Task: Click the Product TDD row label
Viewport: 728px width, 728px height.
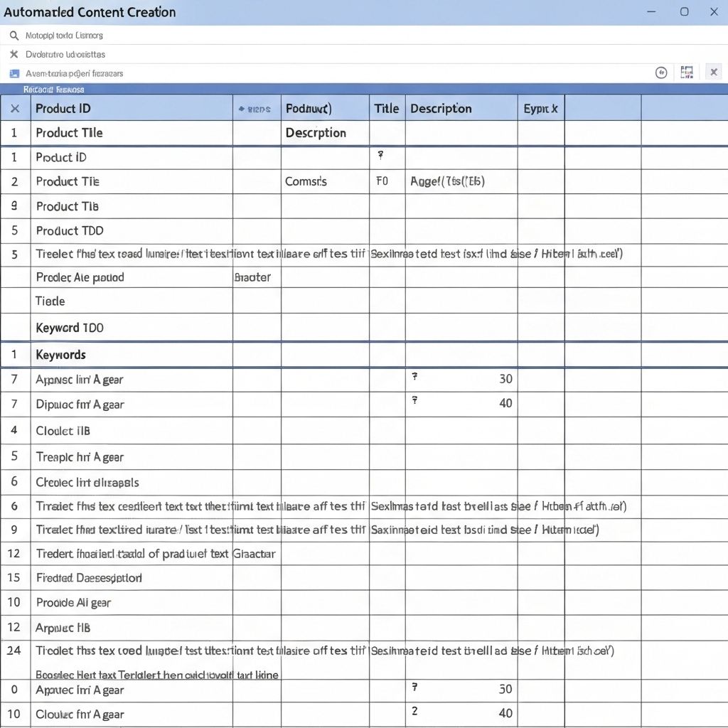Action: coord(70,231)
